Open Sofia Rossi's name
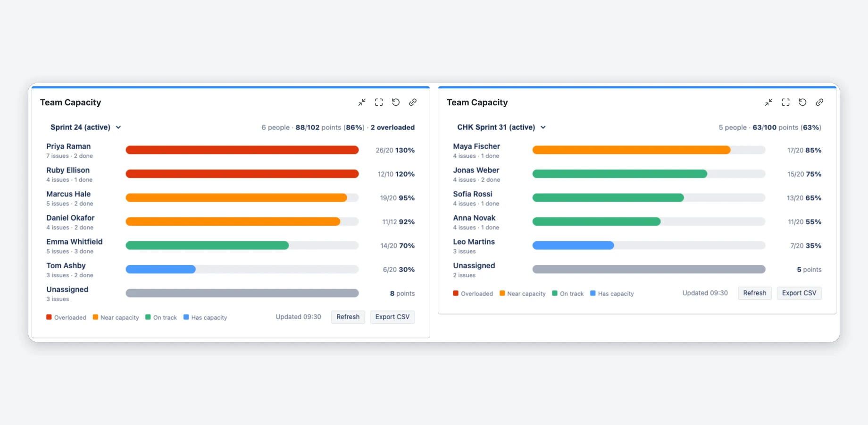Viewport: 868px width, 425px height. click(x=473, y=194)
